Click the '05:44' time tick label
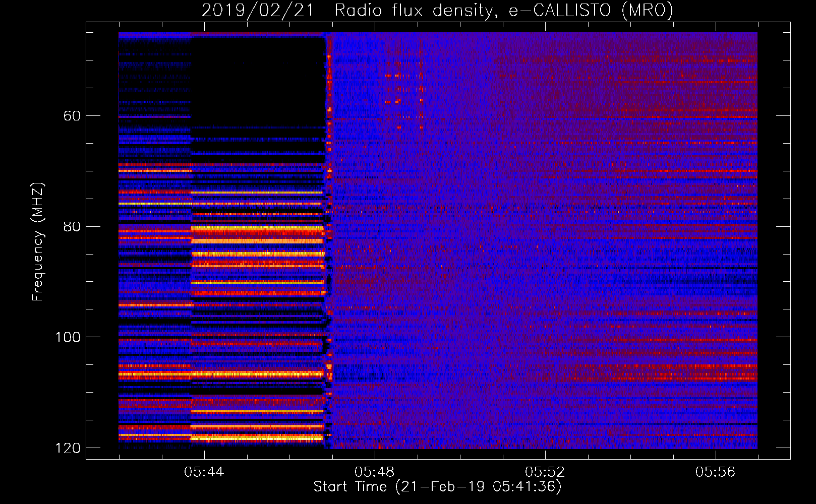This screenshot has width=816, height=504. [204, 472]
